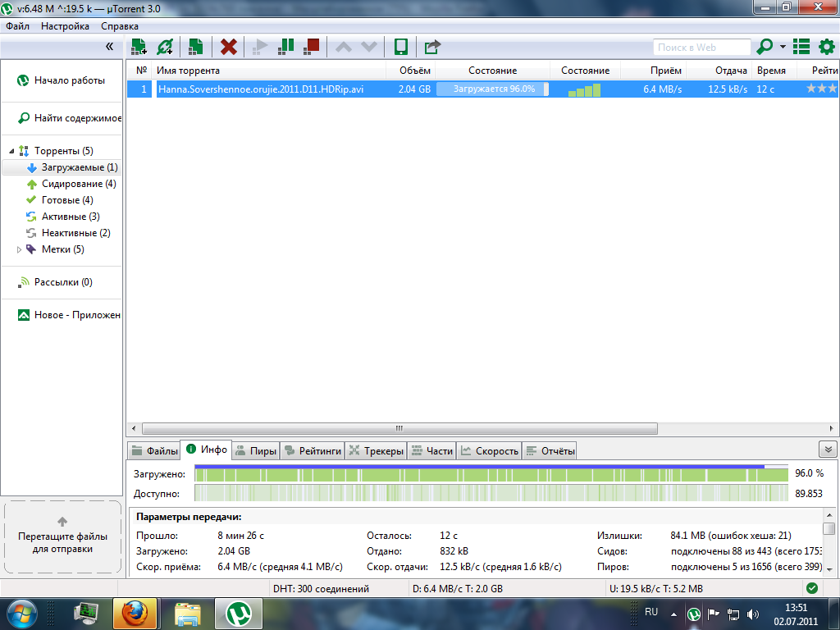This screenshot has height=630, width=840.
Task: Collapse the Торренты tree node
Action: click(x=12, y=151)
